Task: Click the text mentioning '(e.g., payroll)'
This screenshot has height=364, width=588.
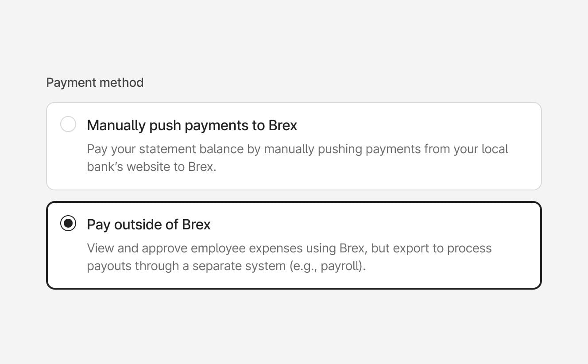Action: 328,266
